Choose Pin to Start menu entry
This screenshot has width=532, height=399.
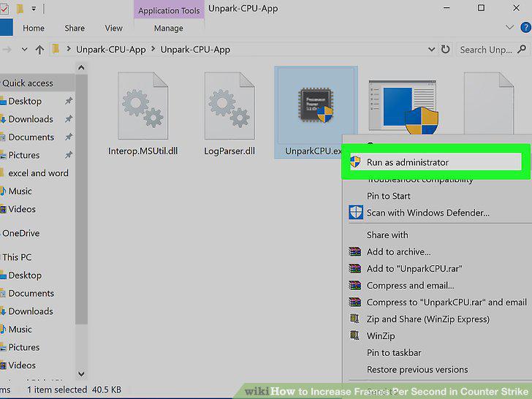388,196
